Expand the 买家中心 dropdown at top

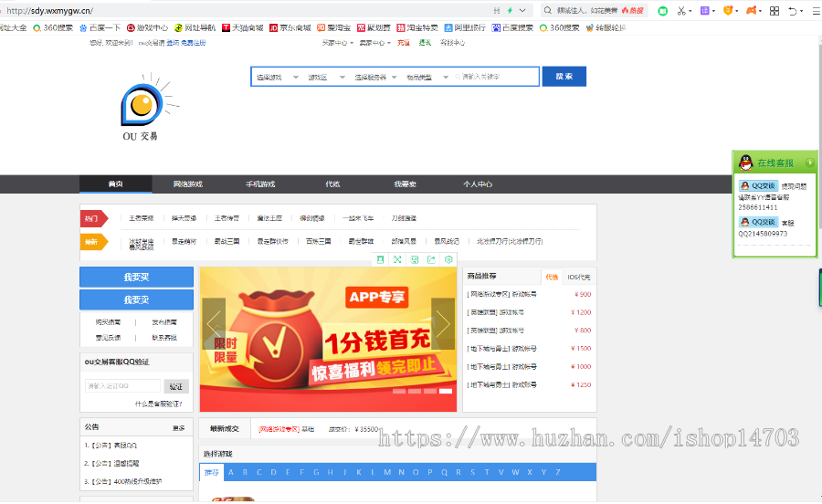click(x=338, y=43)
